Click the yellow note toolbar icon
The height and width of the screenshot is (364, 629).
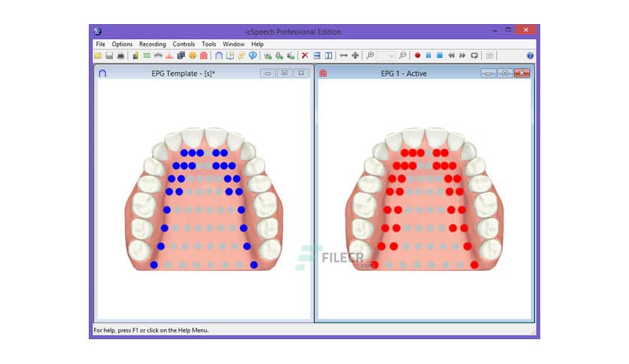coord(241,56)
